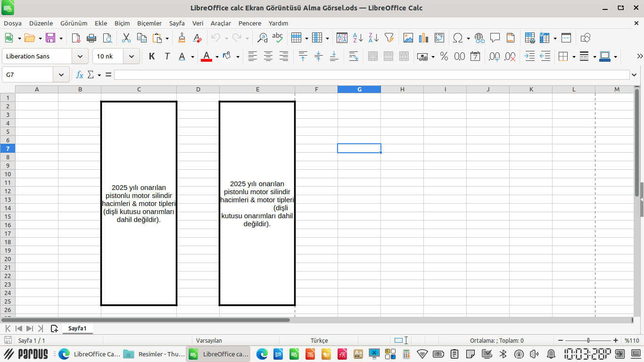Click the Print icon in toolbar

point(91,38)
